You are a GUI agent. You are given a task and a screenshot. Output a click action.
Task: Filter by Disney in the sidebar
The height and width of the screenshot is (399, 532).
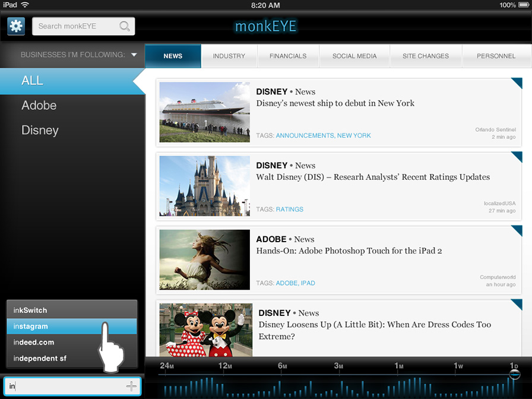click(x=40, y=130)
